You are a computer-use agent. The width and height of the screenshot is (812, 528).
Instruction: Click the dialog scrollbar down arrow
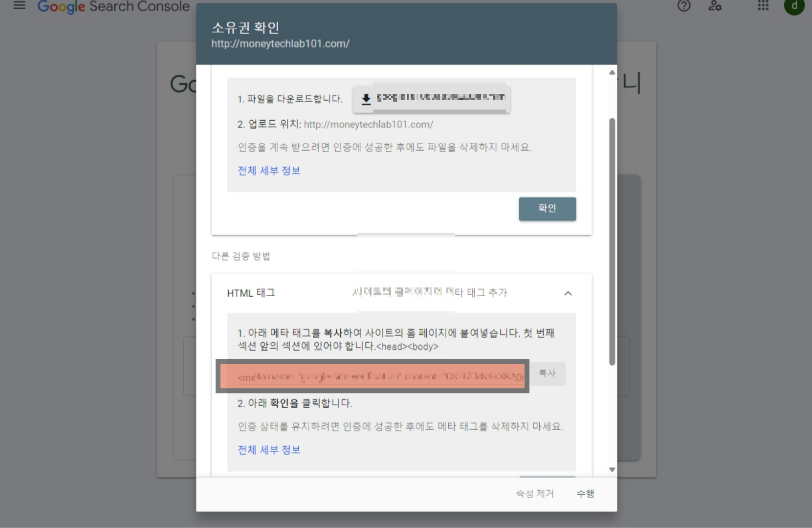[612, 470]
